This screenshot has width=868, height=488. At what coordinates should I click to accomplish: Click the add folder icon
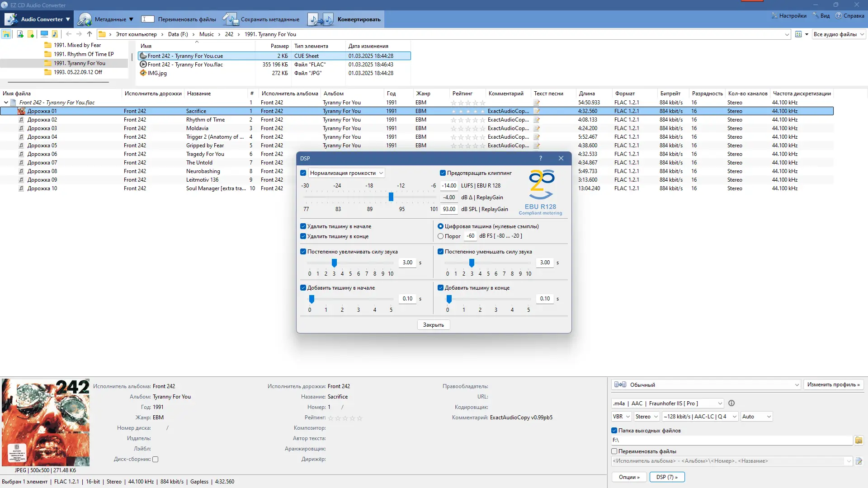(x=31, y=34)
